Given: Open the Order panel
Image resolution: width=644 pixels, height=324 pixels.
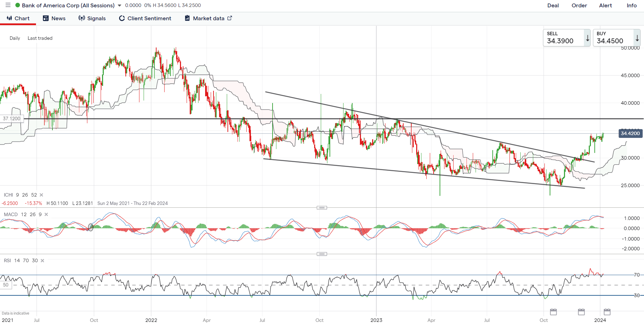Looking at the screenshot, I should (579, 6).
